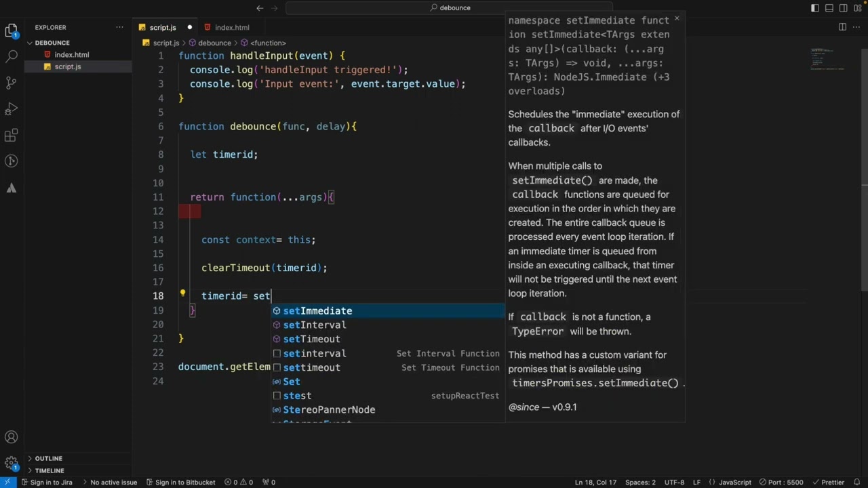Open the Explorer view in activity bar

point(12,30)
